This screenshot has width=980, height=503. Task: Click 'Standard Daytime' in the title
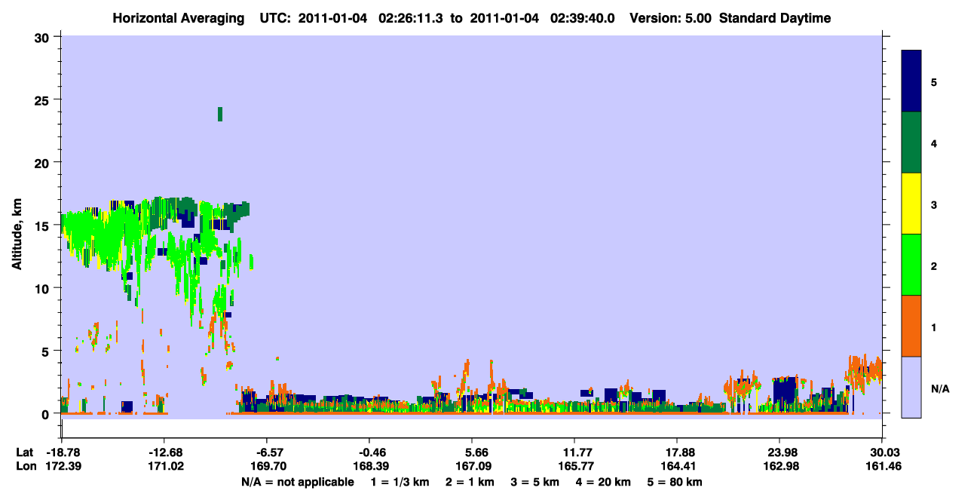coord(775,18)
